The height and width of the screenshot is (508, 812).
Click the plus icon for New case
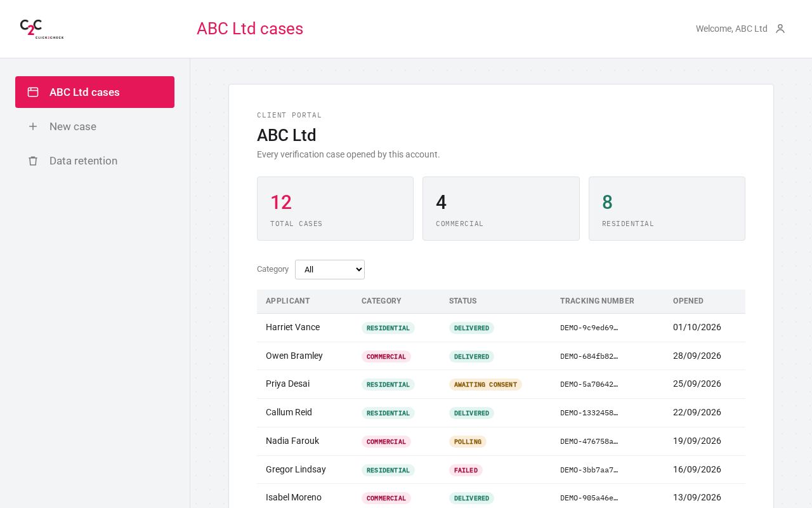pyautogui.click(x=33, y=126)
